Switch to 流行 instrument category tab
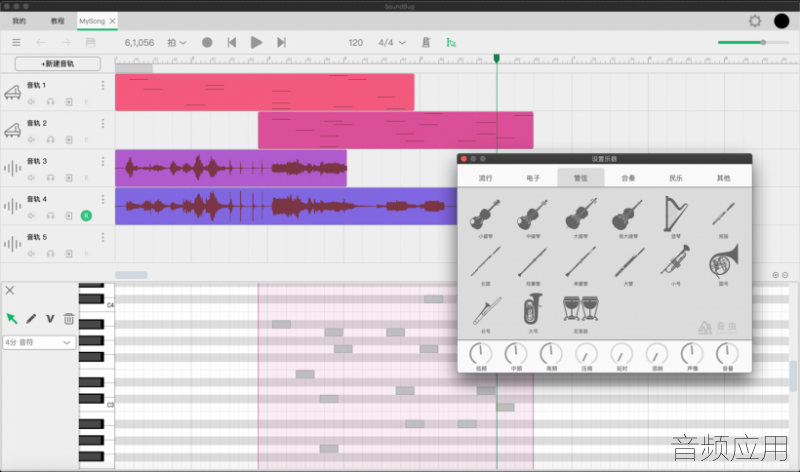 (x=485, y=178)
